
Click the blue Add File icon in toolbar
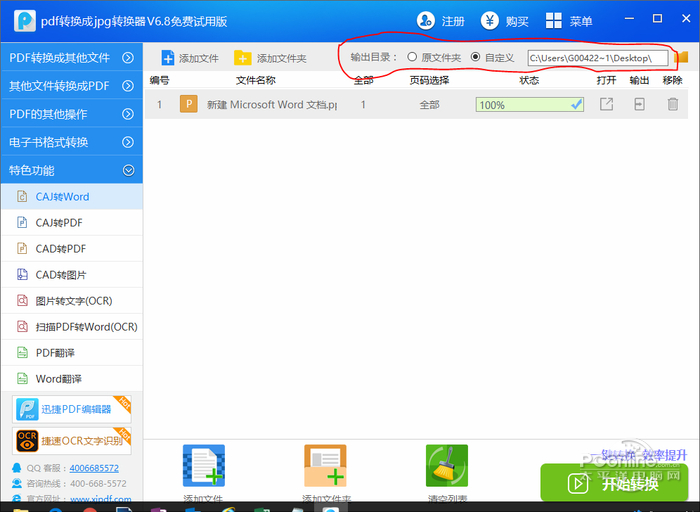tap(168, 58)
